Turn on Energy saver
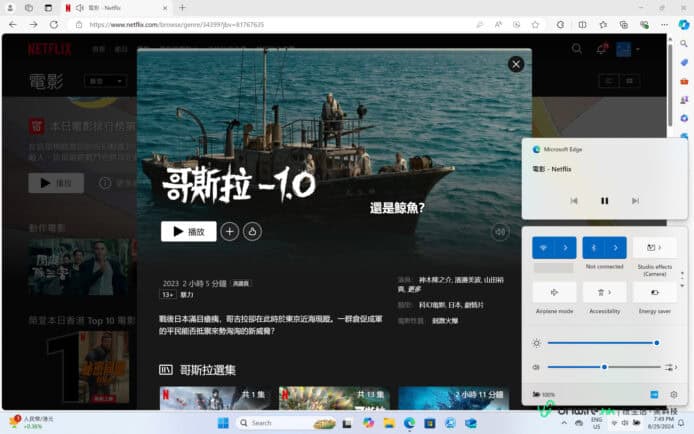694x434 pixels. pyautogui.click(x=655, y=292)
